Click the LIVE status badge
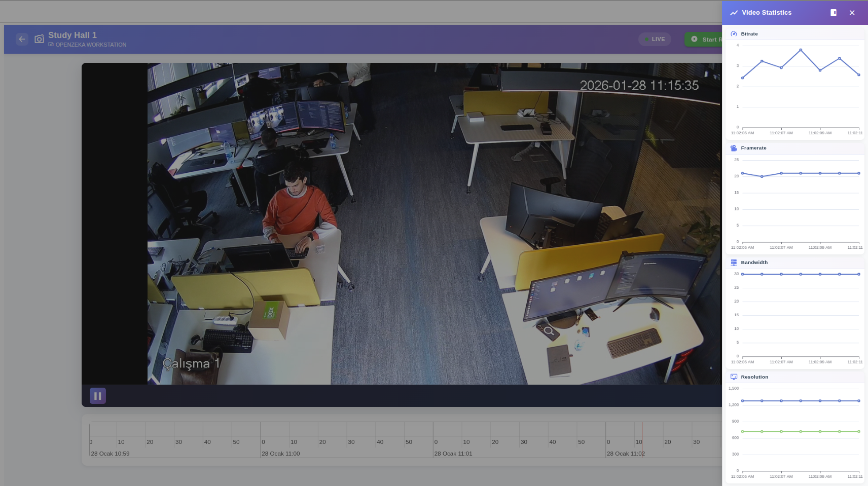Screen dimensions: 868x486 tap(655, 39)
